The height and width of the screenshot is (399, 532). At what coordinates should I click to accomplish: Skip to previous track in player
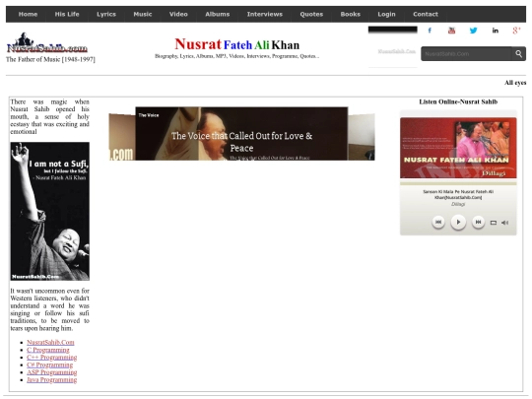438,223
